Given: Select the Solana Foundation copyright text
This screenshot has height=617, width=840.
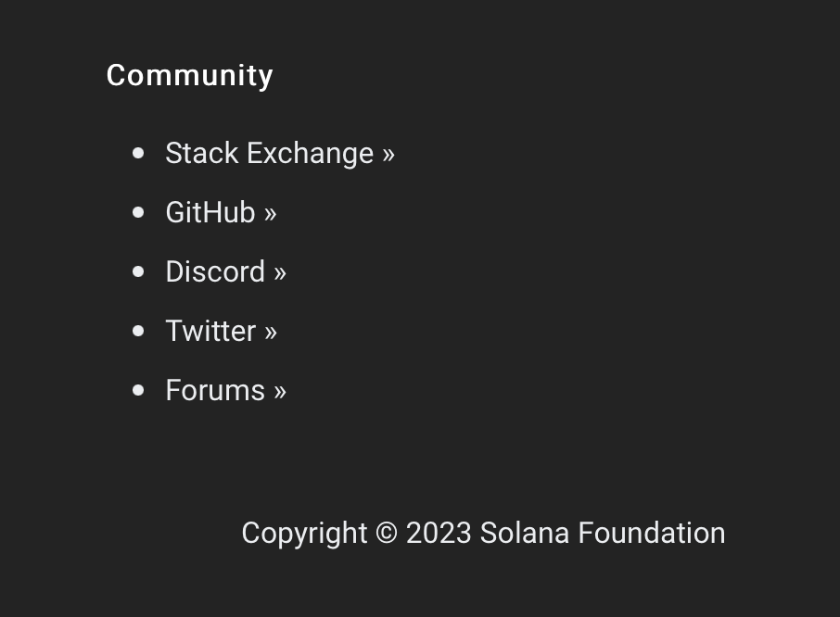Looking at the screenshot, I should coord(483,533).
